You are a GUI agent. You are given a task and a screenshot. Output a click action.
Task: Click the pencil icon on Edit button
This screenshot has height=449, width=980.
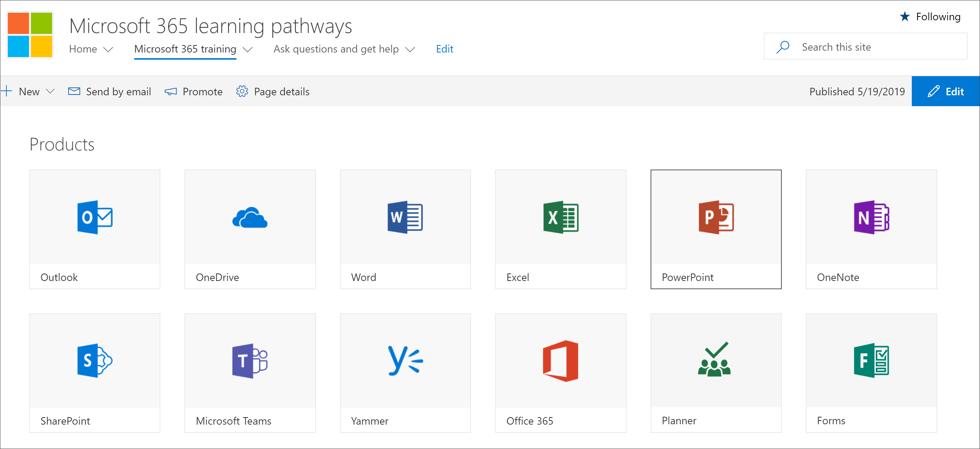pos(933,92)
